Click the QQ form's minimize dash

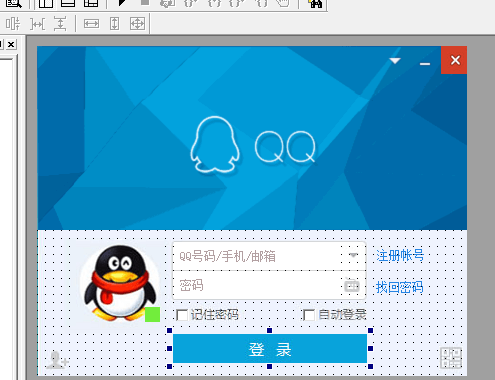coord(425,63)
